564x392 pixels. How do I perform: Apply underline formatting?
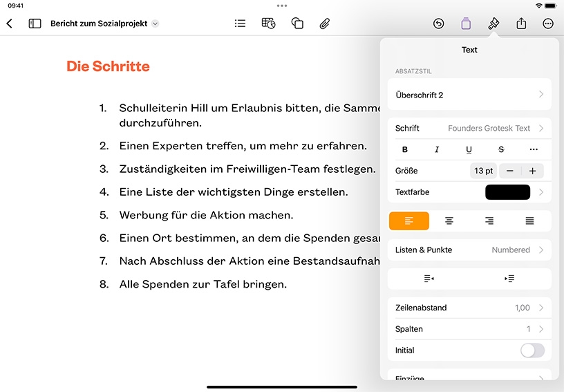469,149
